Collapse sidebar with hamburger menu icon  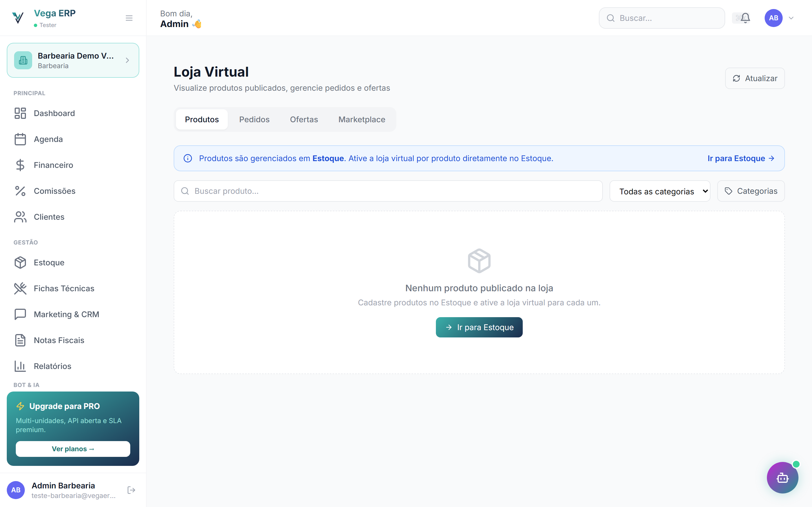(129, 18)
